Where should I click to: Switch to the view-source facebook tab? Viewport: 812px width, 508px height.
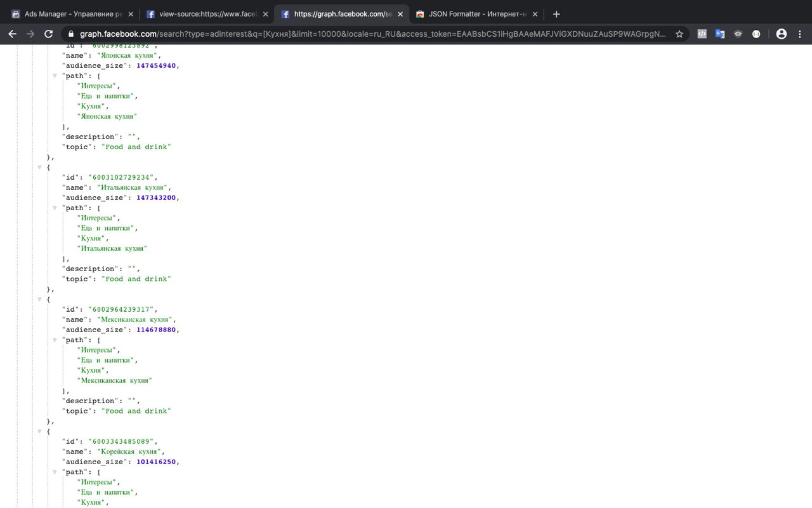pyautogui.click(x=207, y=14)
